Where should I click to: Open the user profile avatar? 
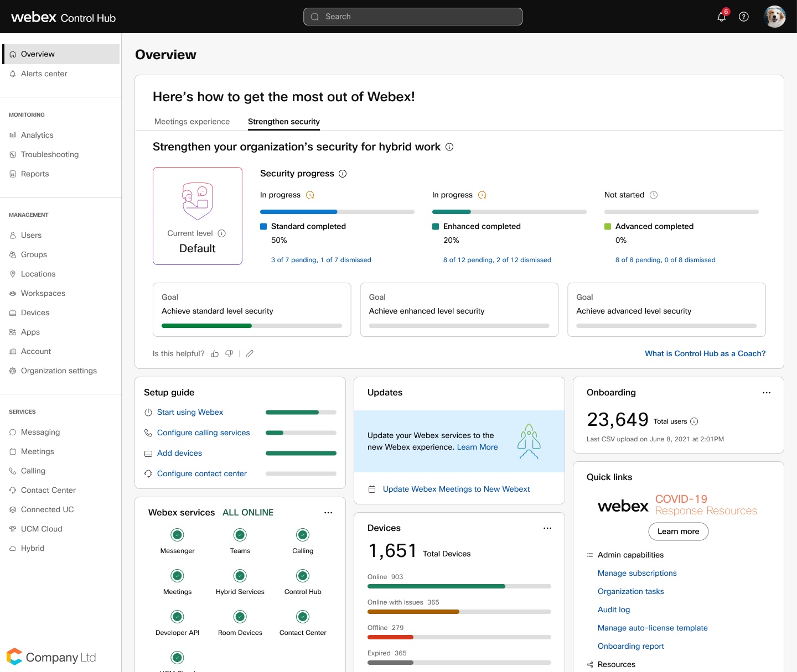coord(774,17)
